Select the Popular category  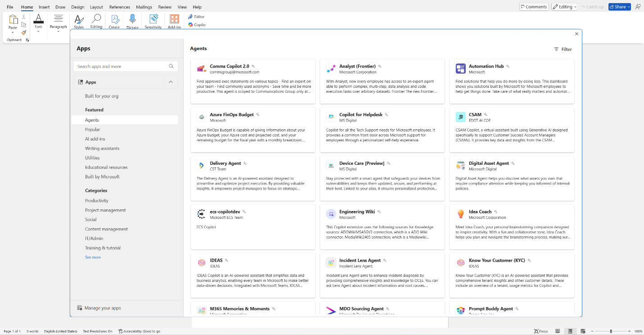pyautogui.click(x=93, y=129)
